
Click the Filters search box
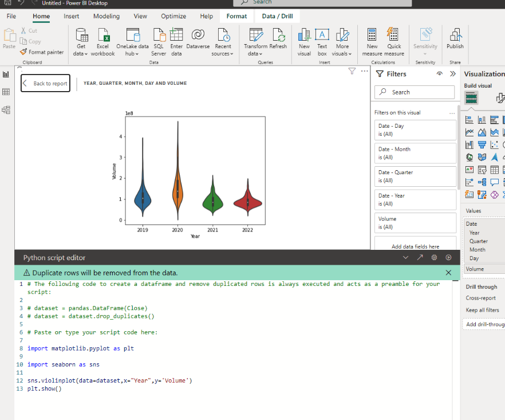[x=415, y=92]
